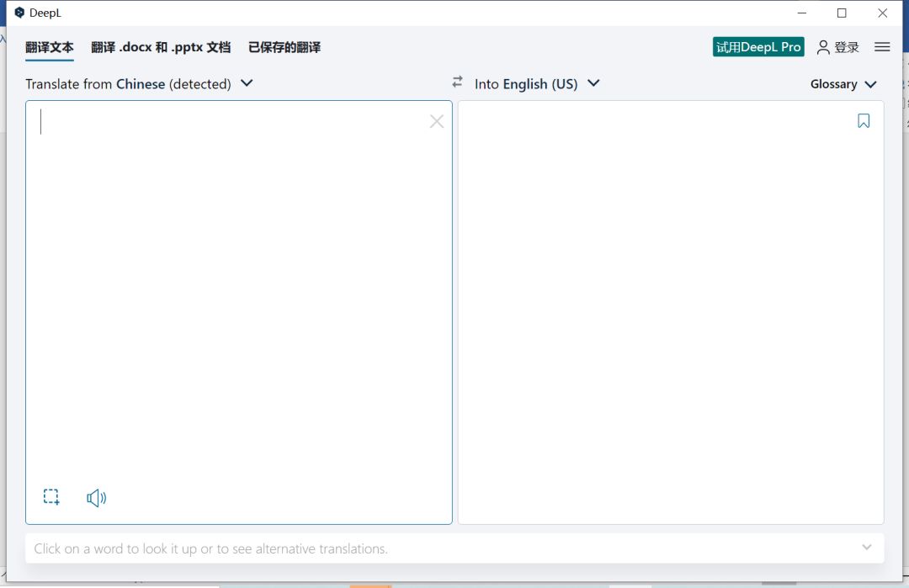Open the Into English (US) dropdown
Screen dimensions: 909x588
coord(593,83)
